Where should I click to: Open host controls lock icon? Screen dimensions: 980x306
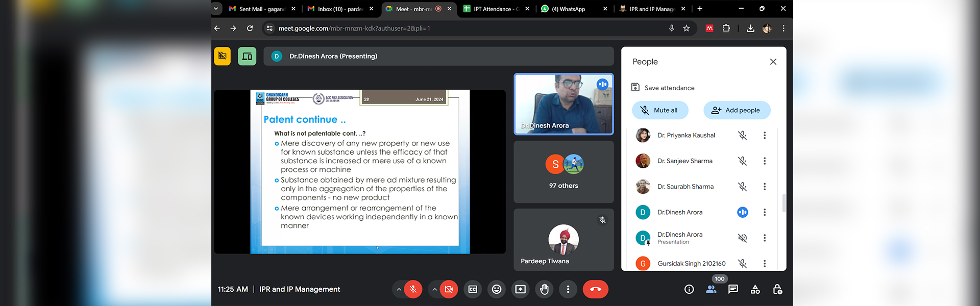pos(777,289)
